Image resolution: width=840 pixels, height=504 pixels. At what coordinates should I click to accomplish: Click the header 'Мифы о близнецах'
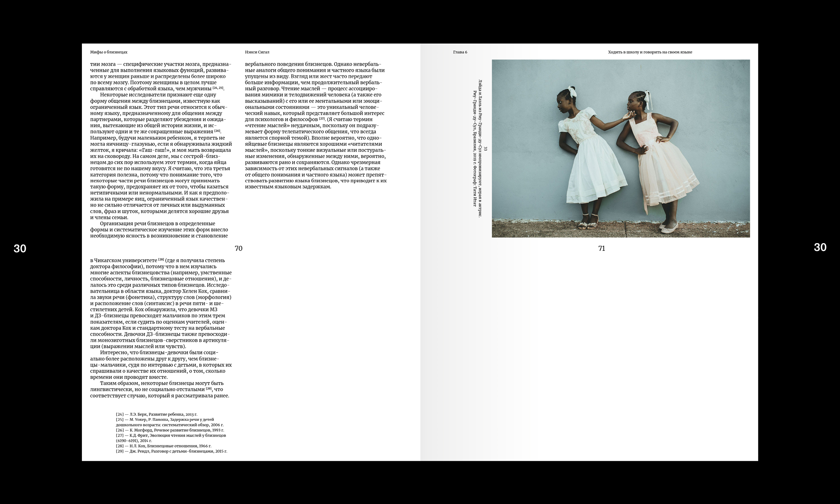coord(109,52)
